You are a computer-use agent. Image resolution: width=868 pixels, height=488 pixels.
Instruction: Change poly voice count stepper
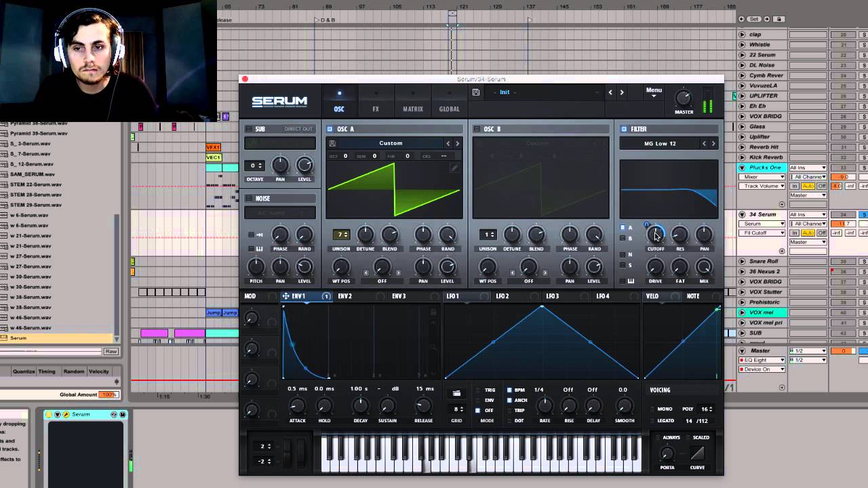click(707, 409)
